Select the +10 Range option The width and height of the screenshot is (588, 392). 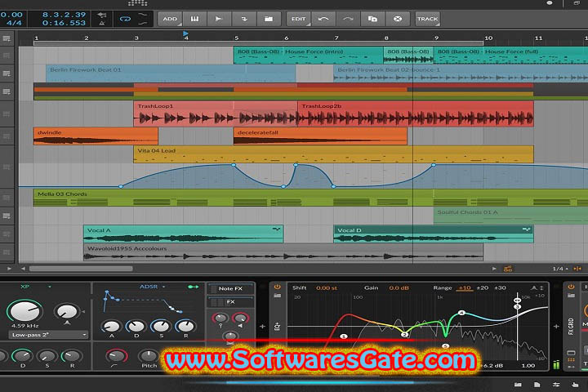pyautogui.click(x=464, y=287)
